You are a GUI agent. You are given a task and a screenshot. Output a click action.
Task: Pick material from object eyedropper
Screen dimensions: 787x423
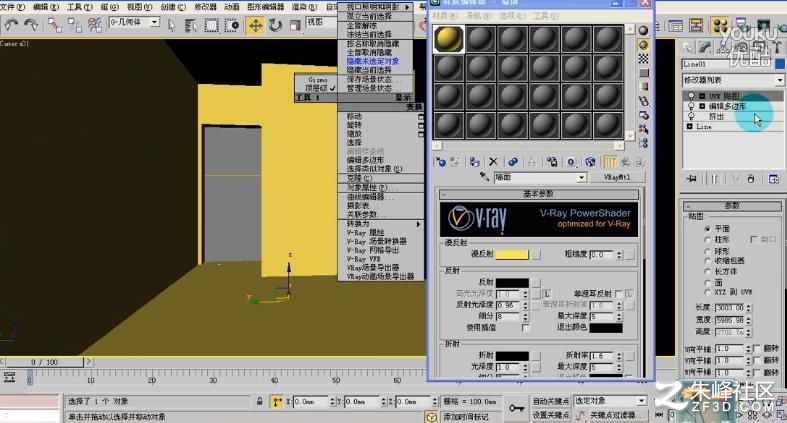(484, 177)
